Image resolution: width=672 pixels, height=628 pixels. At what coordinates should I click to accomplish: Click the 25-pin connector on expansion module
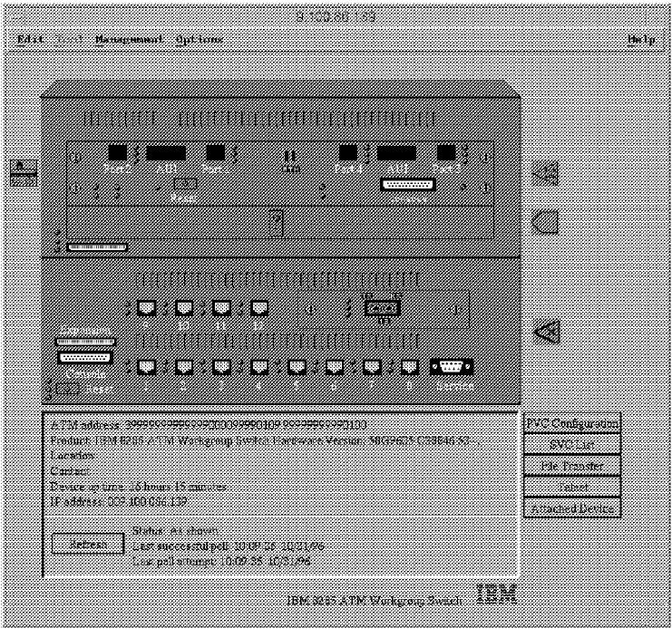pyautogui.click(x=408, y=185)
